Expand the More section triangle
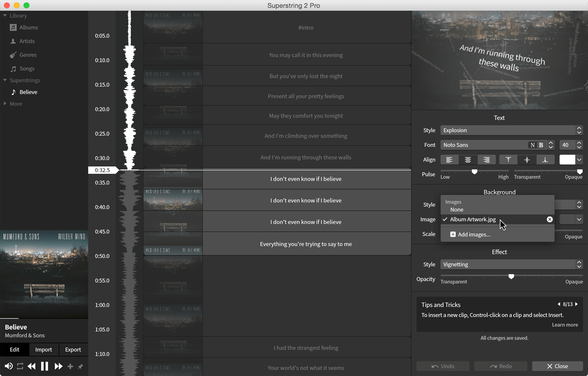 point(5,104)
